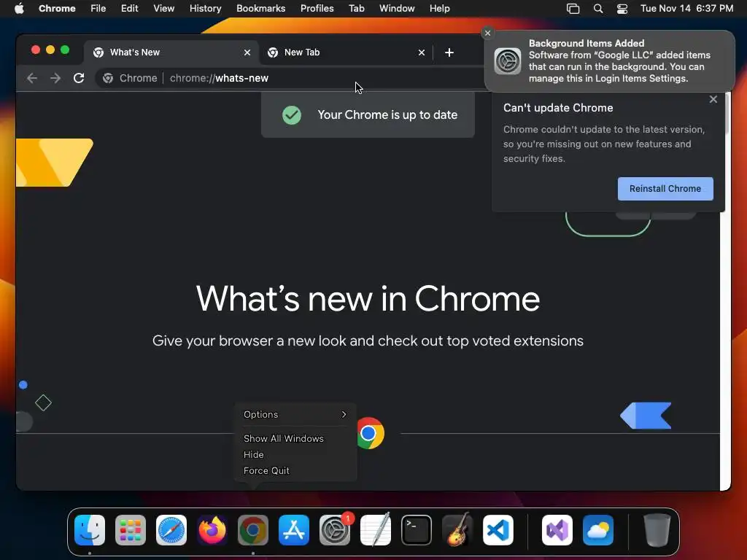Image resolution: width=747 pixels, height=560 pixels.
Task: Open the Profiles menu
Action: click(x=317, y=9)
